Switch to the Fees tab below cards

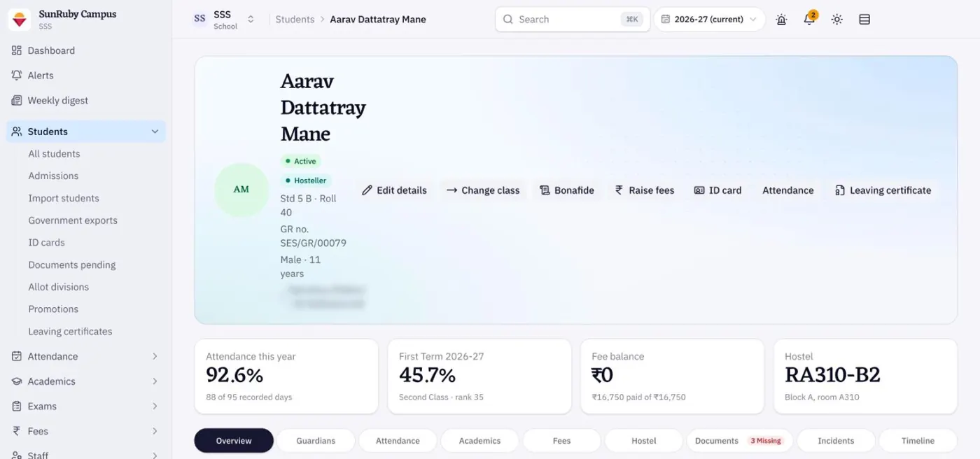pyautogui.click(x=561, y=441)
